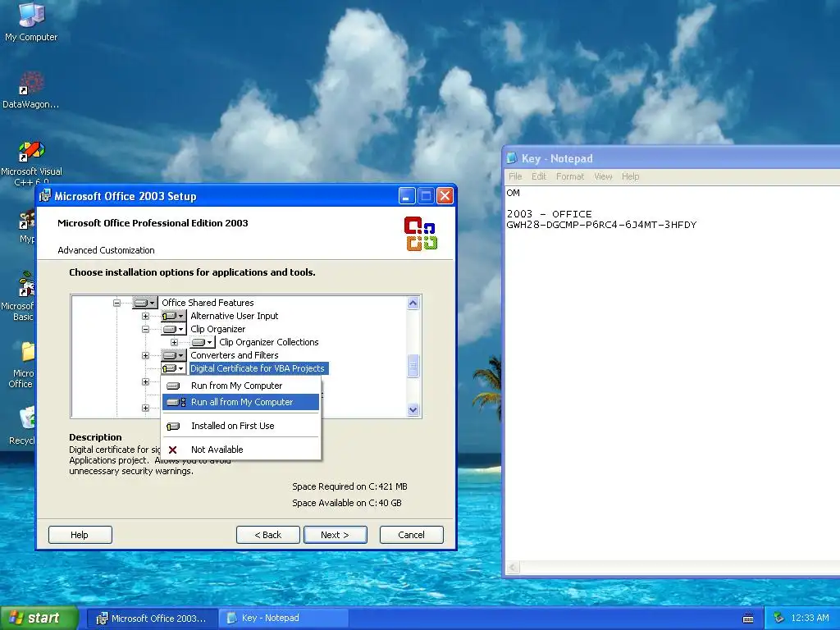The image size is (840, 630).
Task: Open Notepad View menu
Action: click(x=603, y=176)
